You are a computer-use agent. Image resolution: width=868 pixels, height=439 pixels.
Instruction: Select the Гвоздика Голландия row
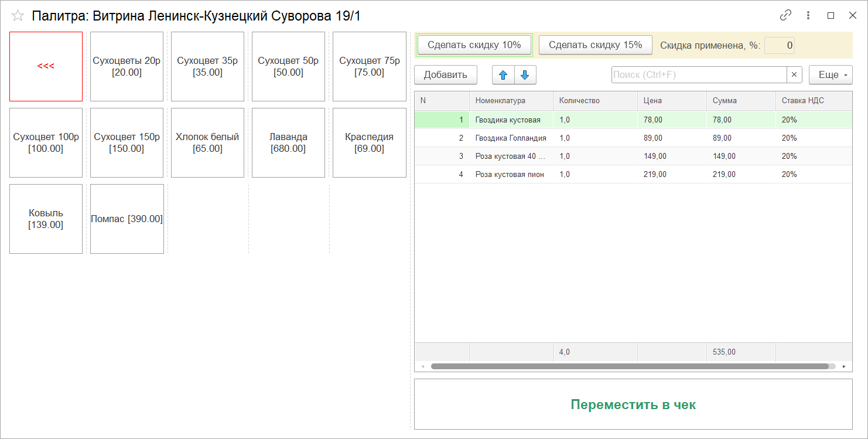(x=510, y=138)
